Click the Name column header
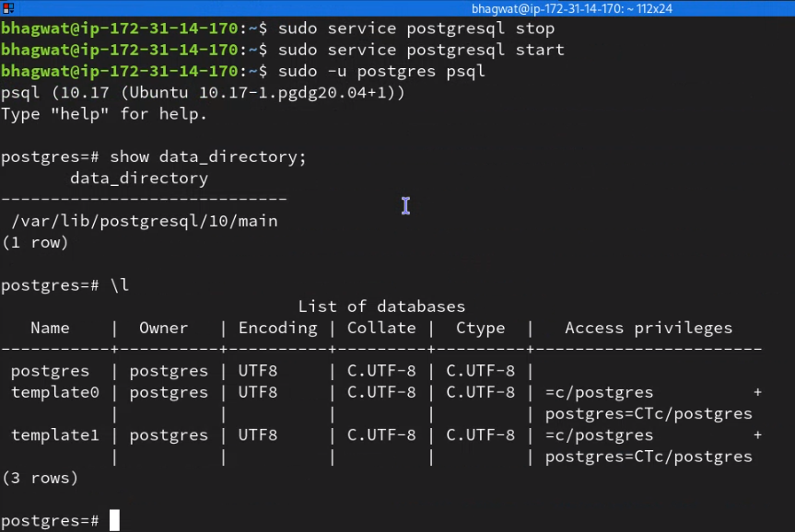The image size is (795, 532). [50, 328]
